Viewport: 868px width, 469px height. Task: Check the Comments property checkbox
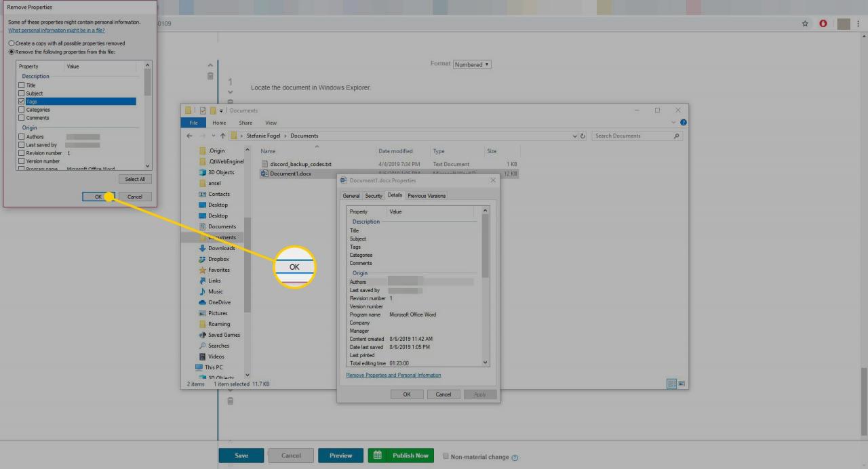[22, 118]
